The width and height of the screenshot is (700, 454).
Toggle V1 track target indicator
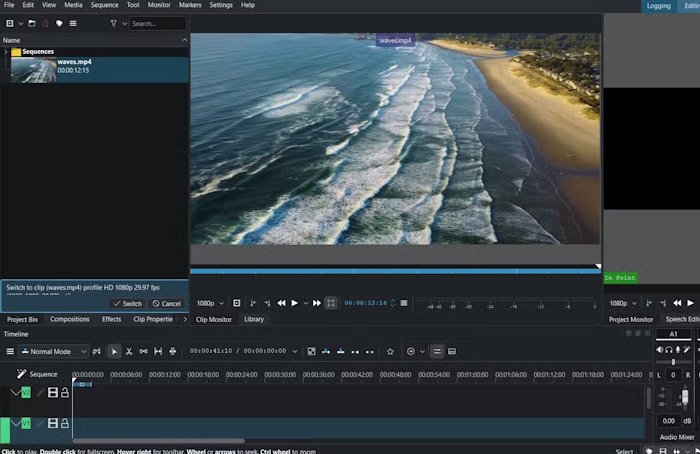click(26, 423)
